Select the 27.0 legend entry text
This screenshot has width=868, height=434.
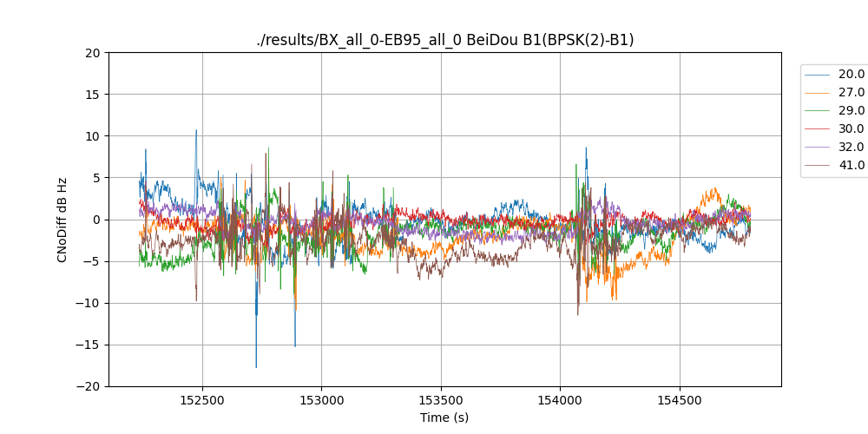[851, 92]
